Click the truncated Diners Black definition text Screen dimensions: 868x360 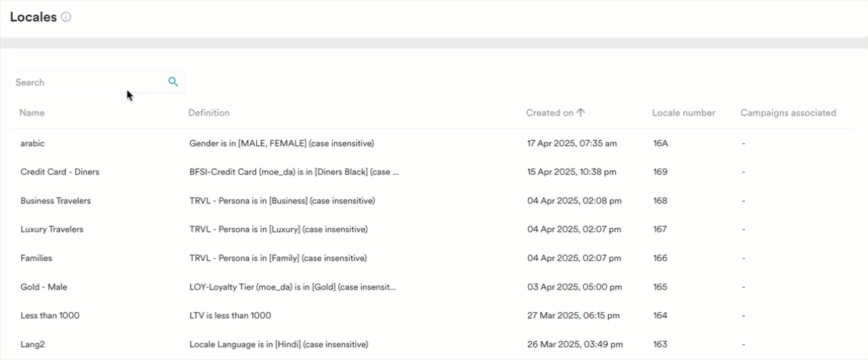coord(294,172)
